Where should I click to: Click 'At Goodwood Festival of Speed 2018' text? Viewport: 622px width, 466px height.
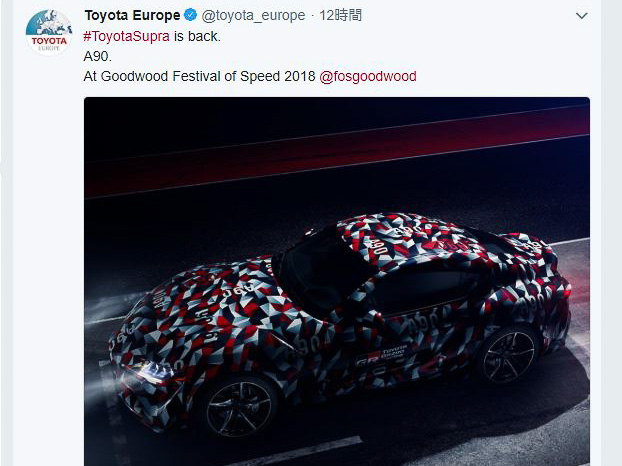199,76
